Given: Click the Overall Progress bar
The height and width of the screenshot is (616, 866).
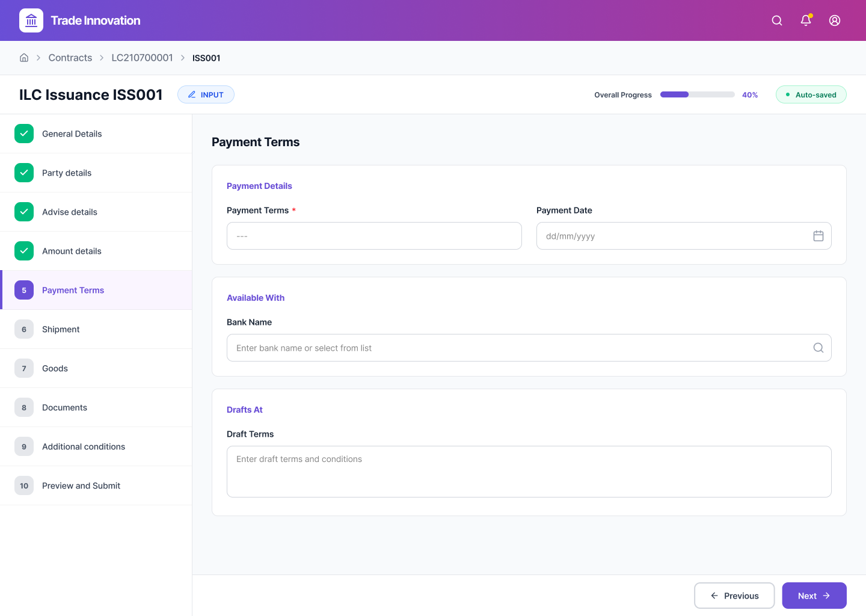Looking at the screenshot, I should pos(697,94).
